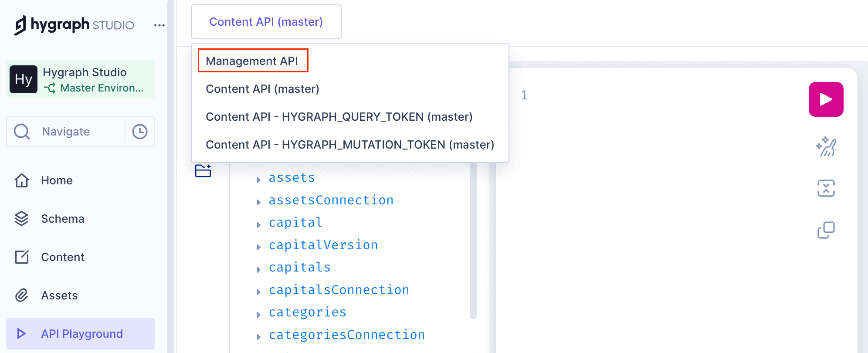Viewport: 868px width, 353px height.
Task: Click the Master Environment branch icon
Action: click(x=50, y=88)
